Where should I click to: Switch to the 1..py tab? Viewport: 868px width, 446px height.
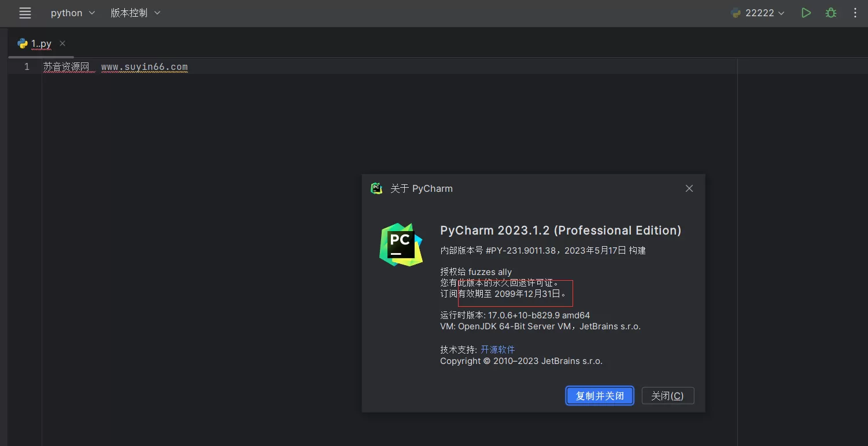coord(40,43)
